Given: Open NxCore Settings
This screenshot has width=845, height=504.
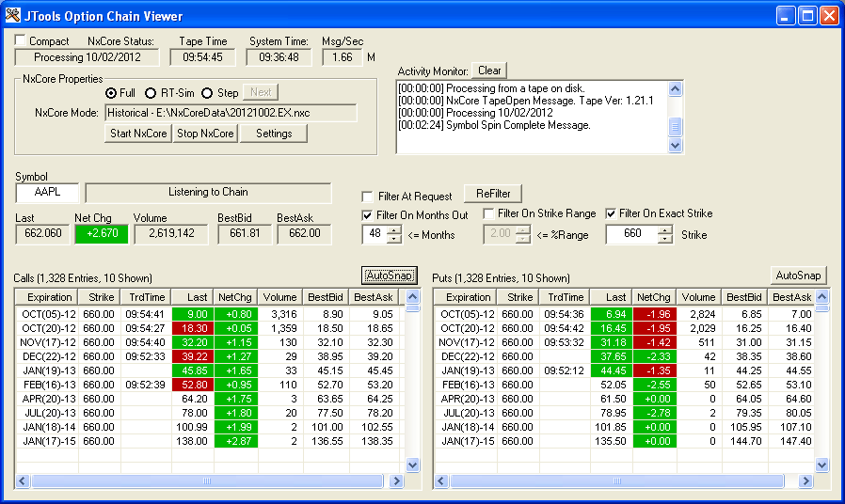Looking at the screenshot, I should tap(274, 134).
